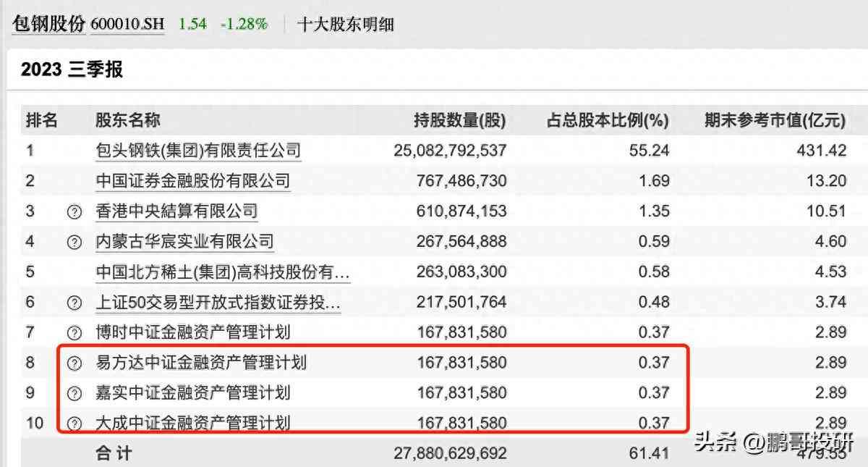This screenshot has width=868, height=467.
Task: Select the 十大股东明细 tab
Action: point(346,24)
